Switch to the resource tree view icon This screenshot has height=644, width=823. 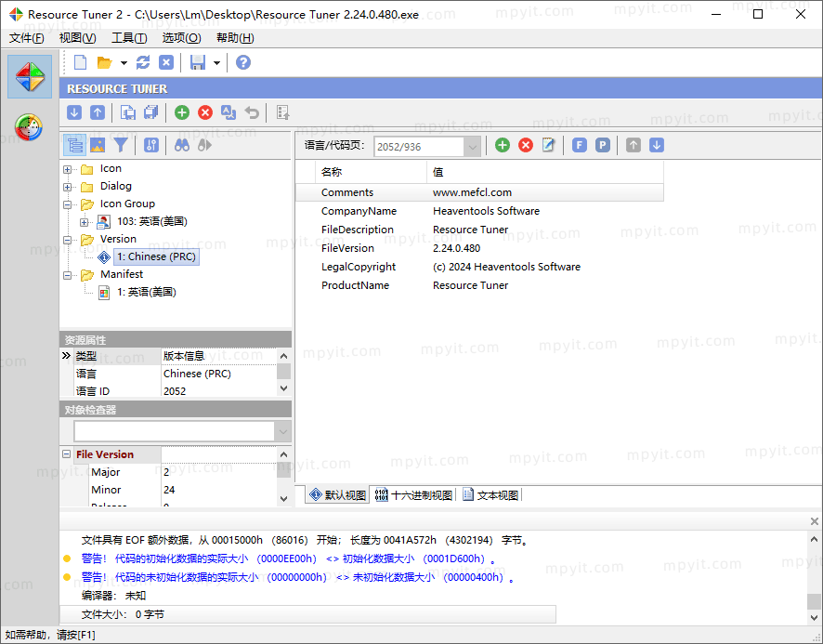(75, 145)
